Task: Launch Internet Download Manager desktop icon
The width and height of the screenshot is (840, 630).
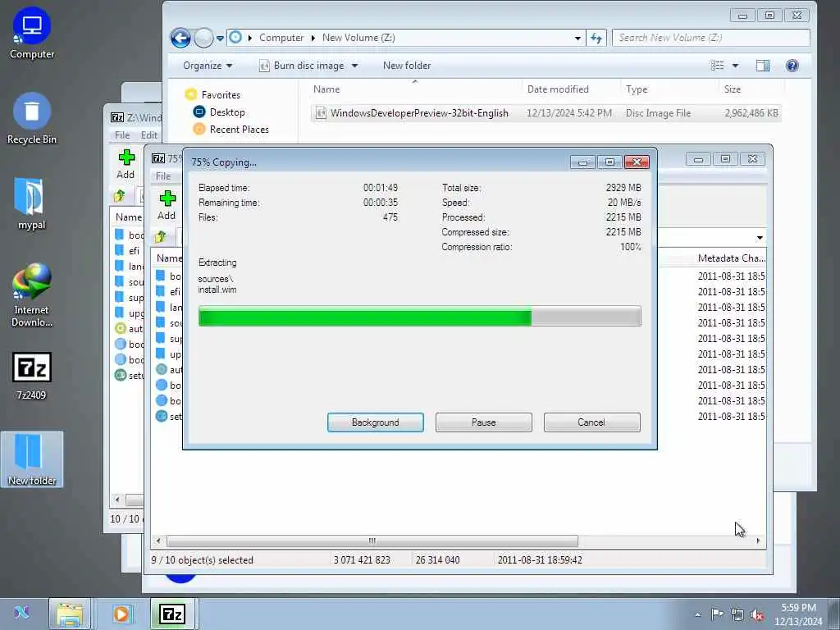Action: [32, 295]
